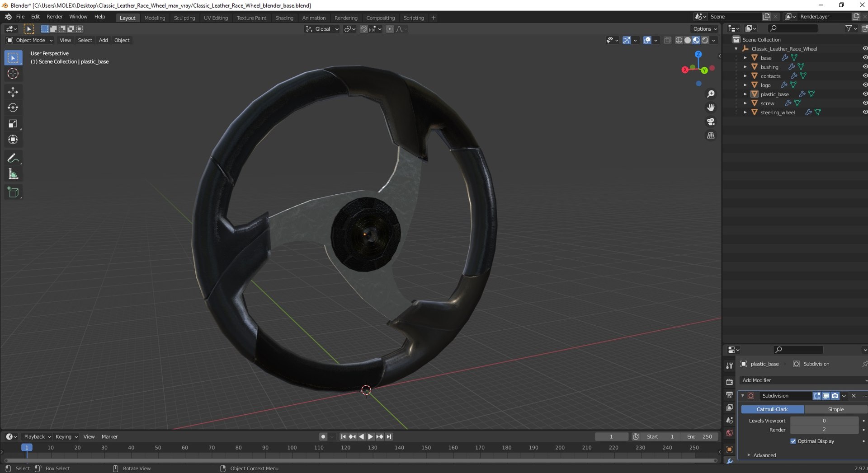Screen dimensions: 868x473
Task: Click the Blender logo menu icon
Action: 8,17
